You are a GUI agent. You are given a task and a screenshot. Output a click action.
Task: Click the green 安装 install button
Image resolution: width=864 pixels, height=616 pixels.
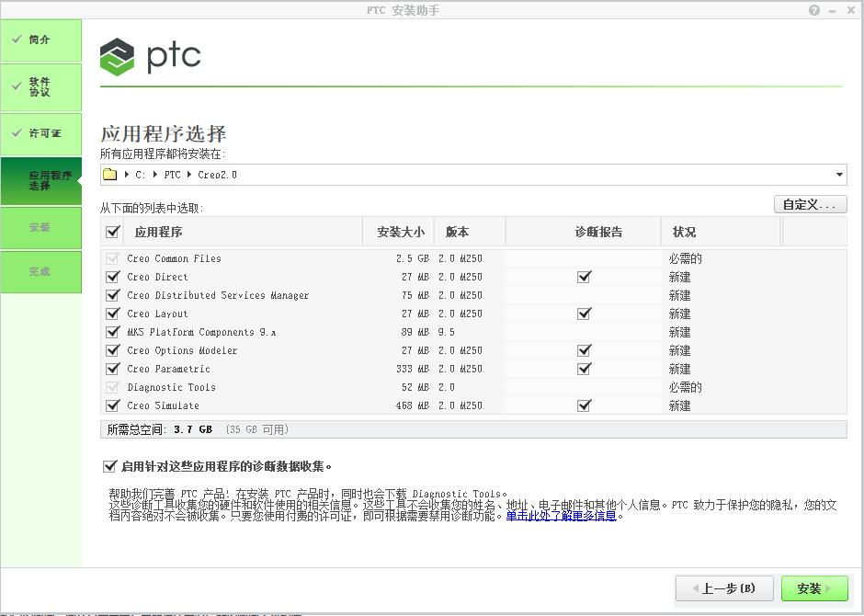coord(814,588)
